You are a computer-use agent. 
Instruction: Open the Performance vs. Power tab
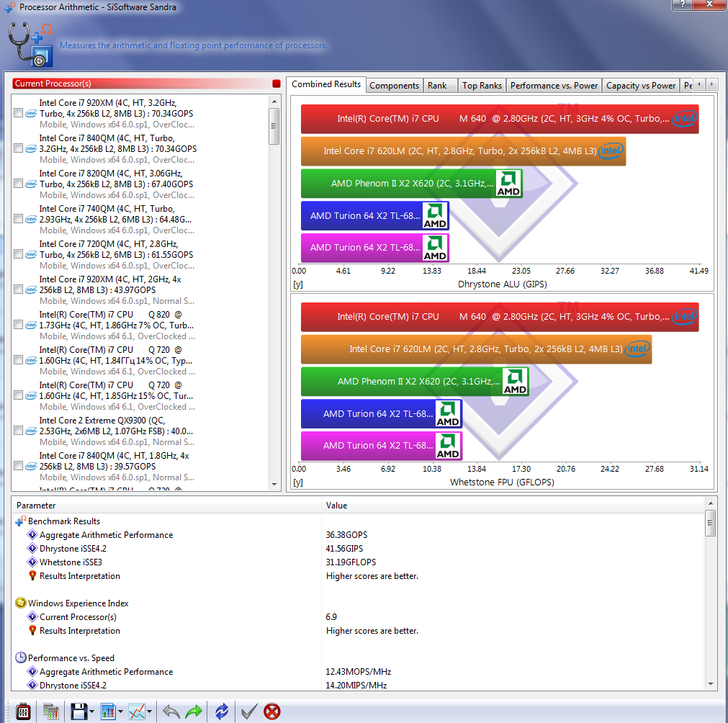[x=554, y=86]
